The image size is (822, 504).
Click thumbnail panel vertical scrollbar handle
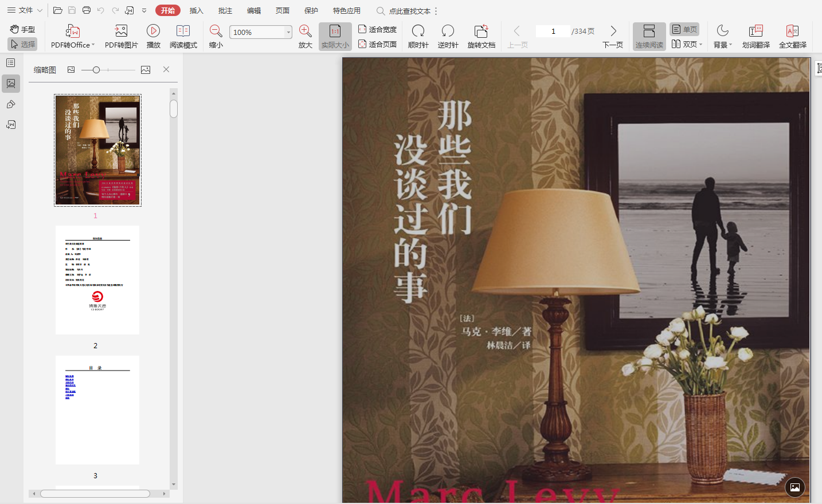click(x=174, y=109)
